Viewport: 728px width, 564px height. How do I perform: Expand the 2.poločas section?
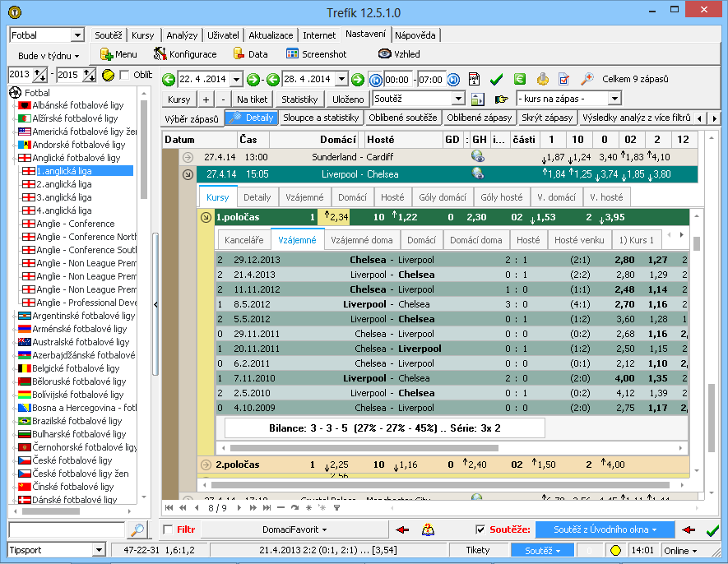pyautogui.click(x=206, y=465)
